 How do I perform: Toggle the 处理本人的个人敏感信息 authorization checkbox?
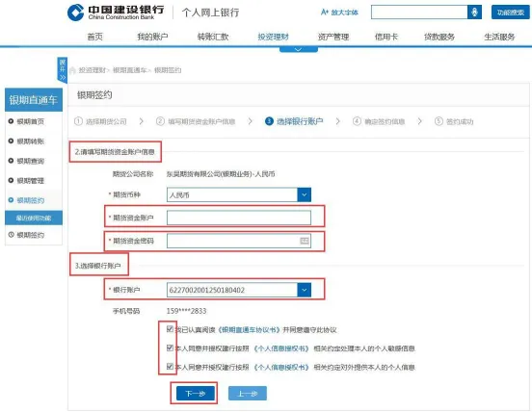tap(170, 348)
